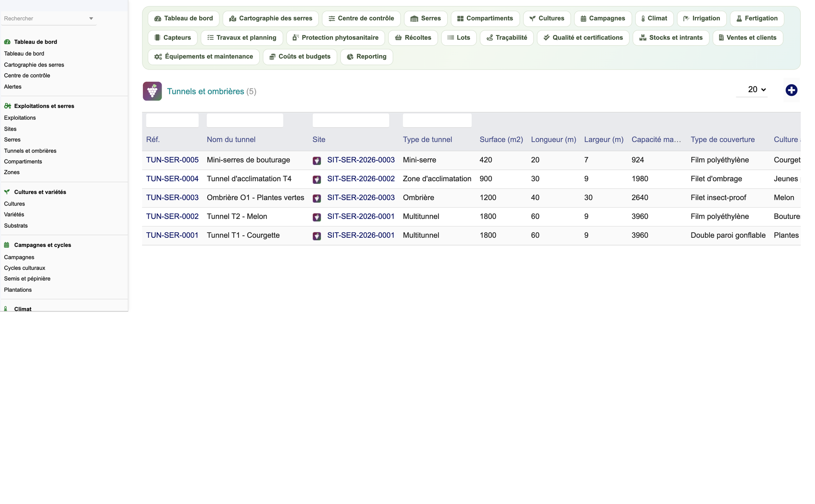Open record TUN-SER-0003 link

[x=172, y=198]
